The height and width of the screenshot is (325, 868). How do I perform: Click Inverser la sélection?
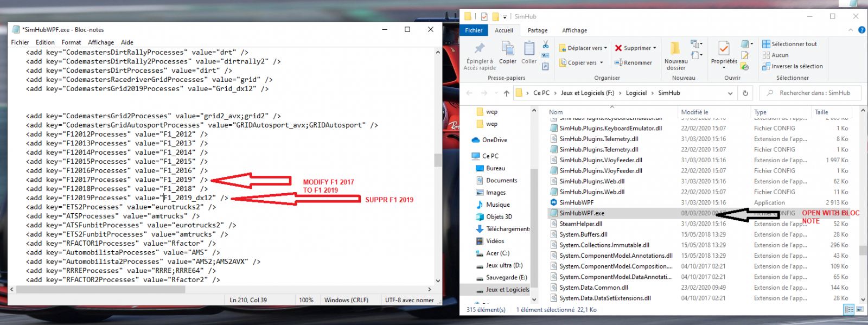pyautogui.click(x=793, y=66)
